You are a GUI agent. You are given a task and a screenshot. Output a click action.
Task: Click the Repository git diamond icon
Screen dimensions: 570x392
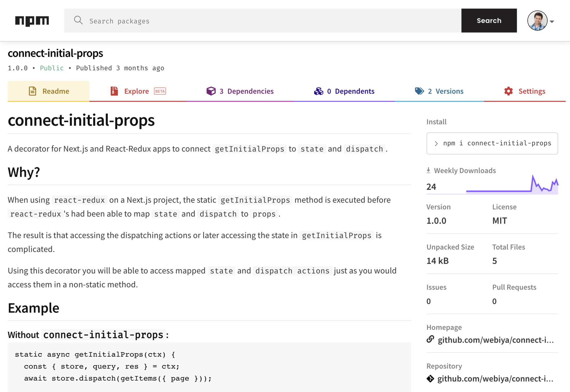pyautogui.click(x=430, y=379)
